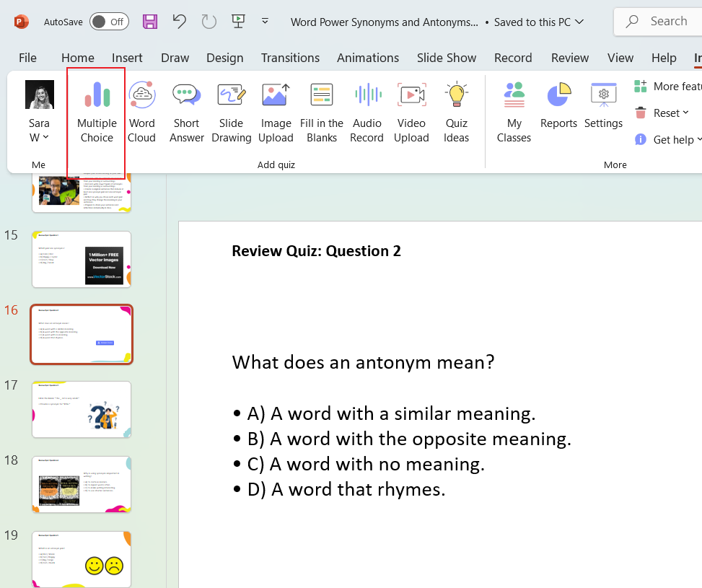Insert a Slide Drawing activity
Image resolution: width=702 pixels, height=588 pixels.
click(232, 113)
